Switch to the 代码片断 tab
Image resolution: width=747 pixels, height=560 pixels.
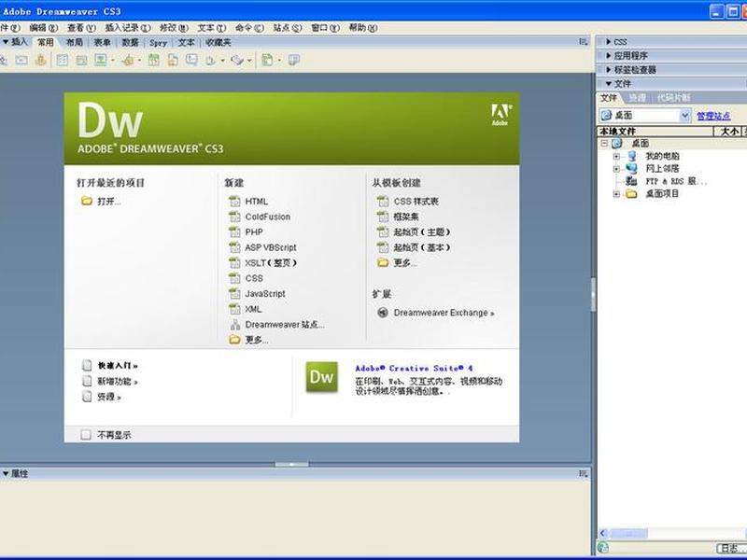click(x=673, y=98)
